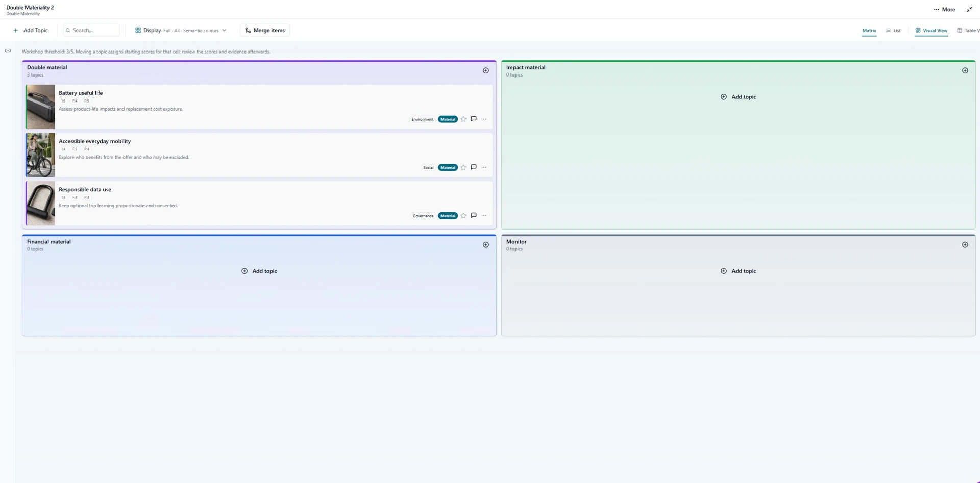Click plus icon in Financial material header

click(486, 245)
